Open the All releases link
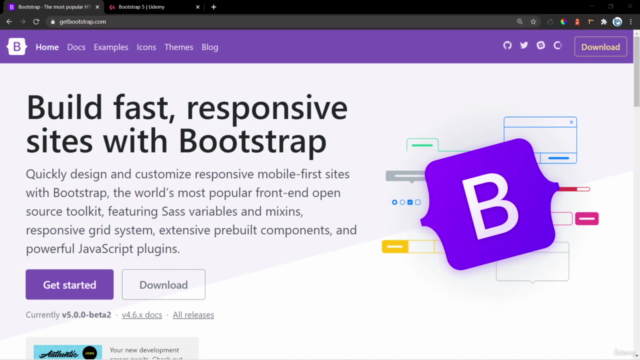The width and height of the screenshot is (640, 360). click(x=193, y=315)
